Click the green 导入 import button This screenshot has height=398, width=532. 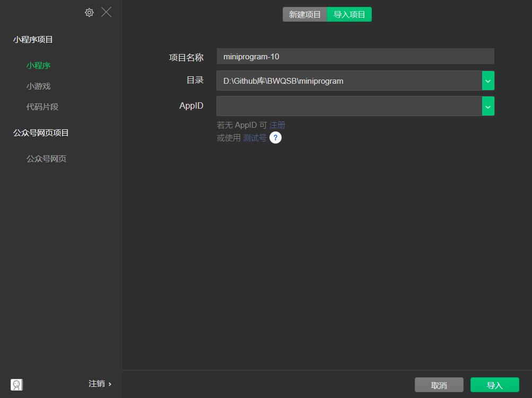(x=495, y=385)
